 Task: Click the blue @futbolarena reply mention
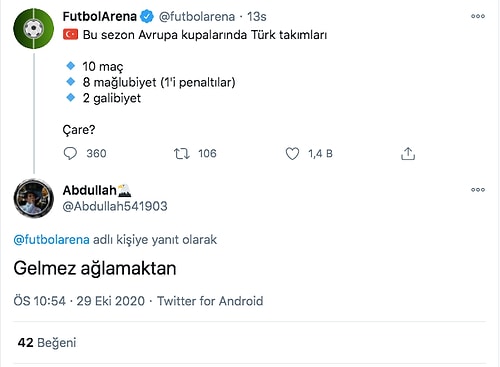point(51,240)
